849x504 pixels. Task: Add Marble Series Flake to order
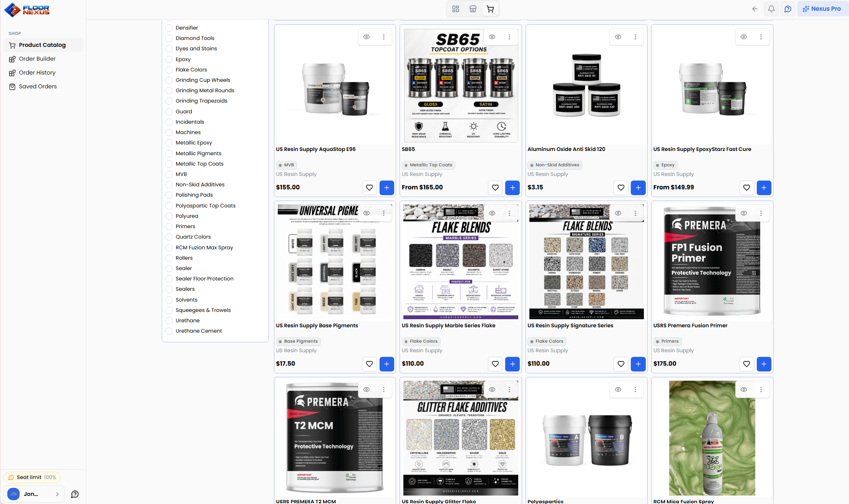[512, 364]
